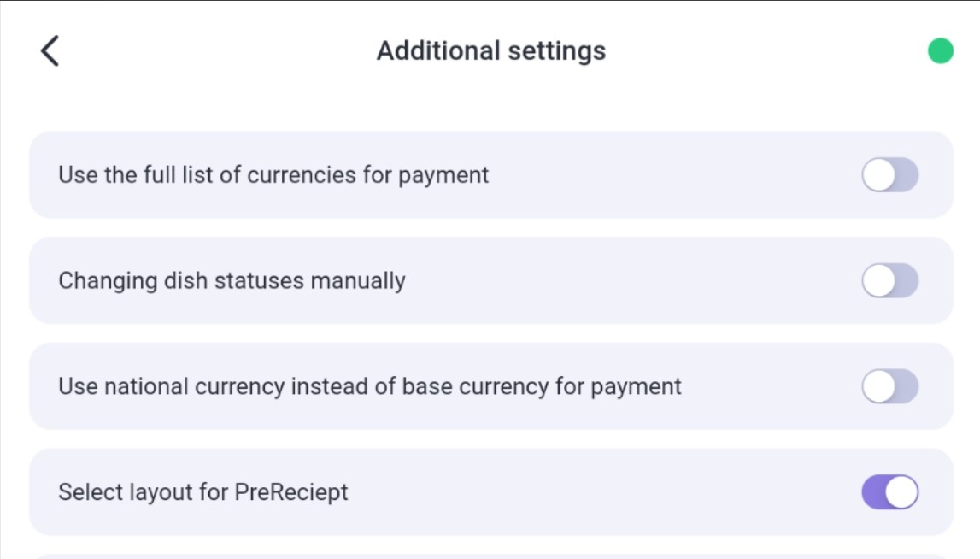Screen dimensions: 980x559
Task: Click the word 'PreReciept' in the last row
Action: 291,492
